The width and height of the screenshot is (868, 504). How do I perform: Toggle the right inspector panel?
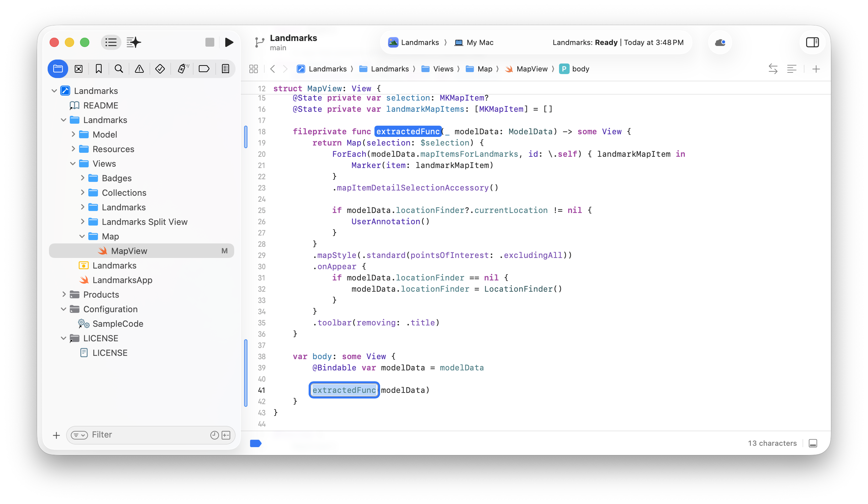pyautogui.click(x=812, y=42)
